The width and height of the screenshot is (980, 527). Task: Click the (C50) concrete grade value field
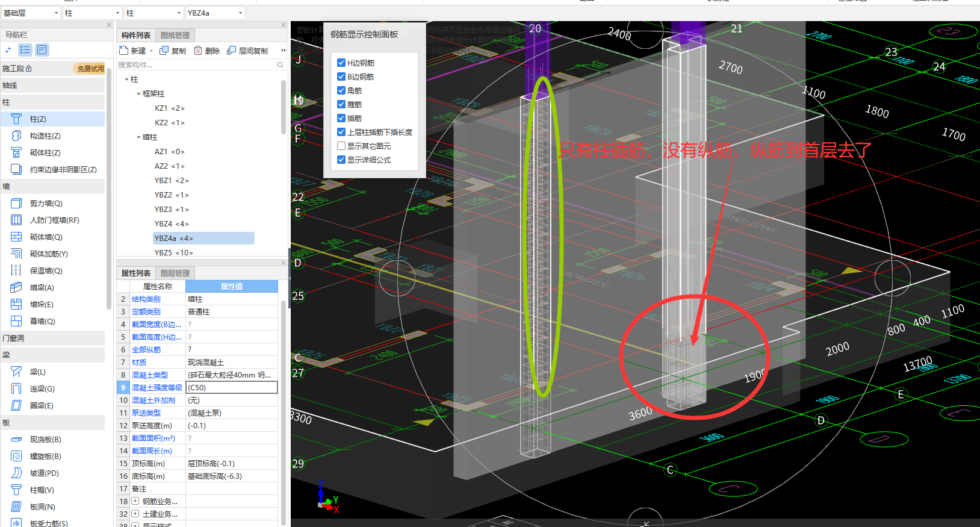(x=232, y=387)
